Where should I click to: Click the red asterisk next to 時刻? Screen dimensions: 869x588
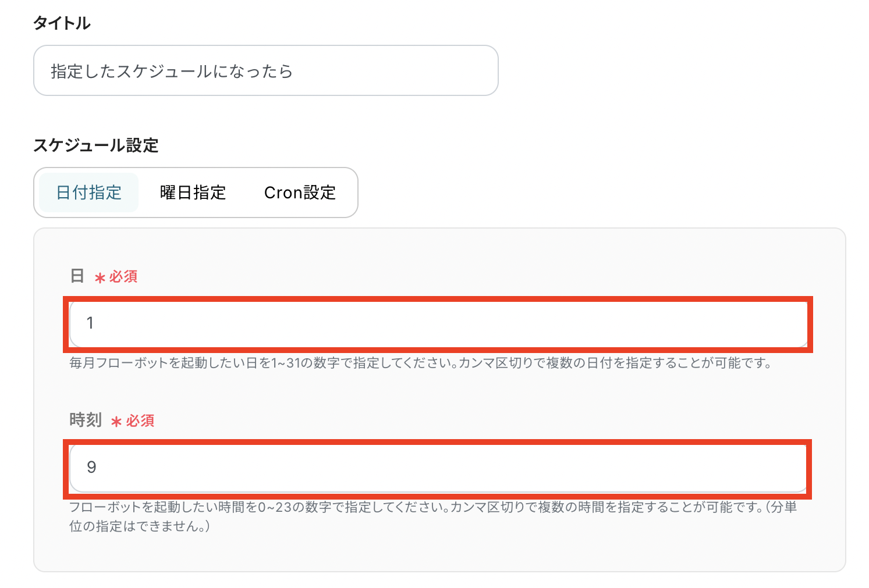click(116, 422)
